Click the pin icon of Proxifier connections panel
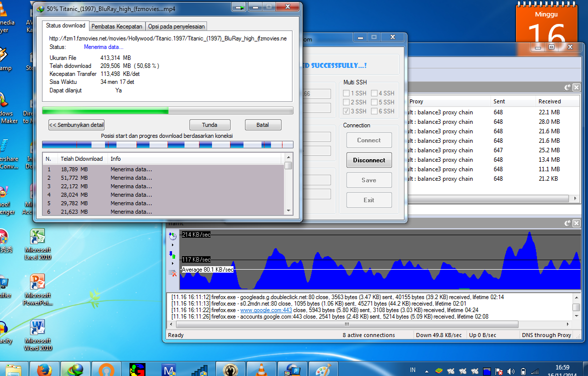The image size is (588, 376). tap(568, 87)
